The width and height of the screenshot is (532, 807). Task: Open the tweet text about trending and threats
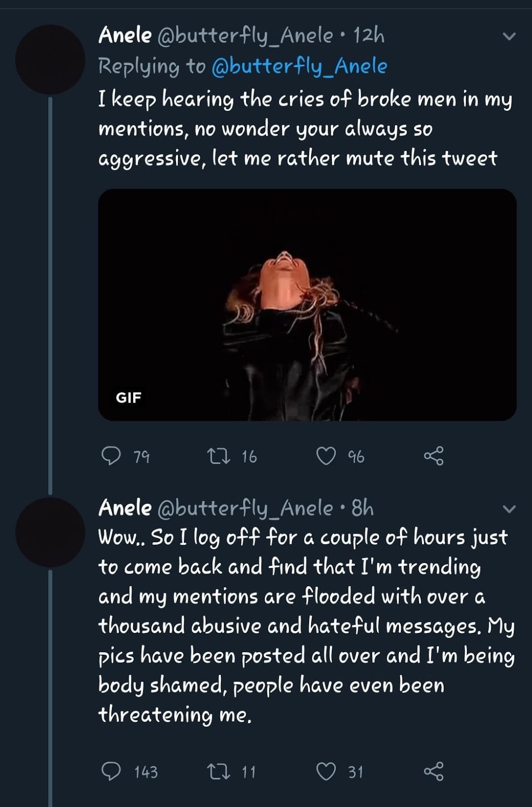[x=307, y=625]
